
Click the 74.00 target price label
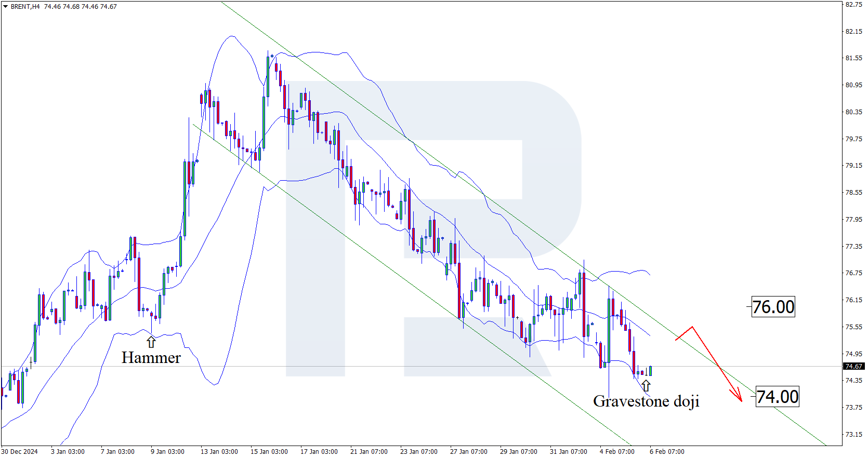coord(777,397)
